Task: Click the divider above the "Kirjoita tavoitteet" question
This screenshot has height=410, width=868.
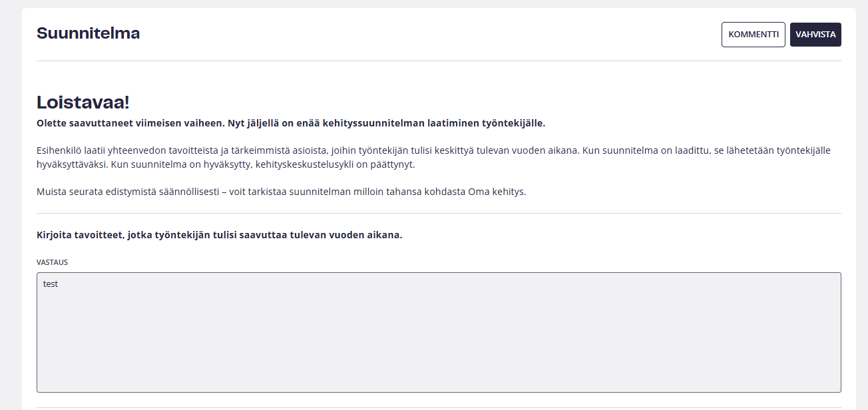Action: [x=439, y=214]
